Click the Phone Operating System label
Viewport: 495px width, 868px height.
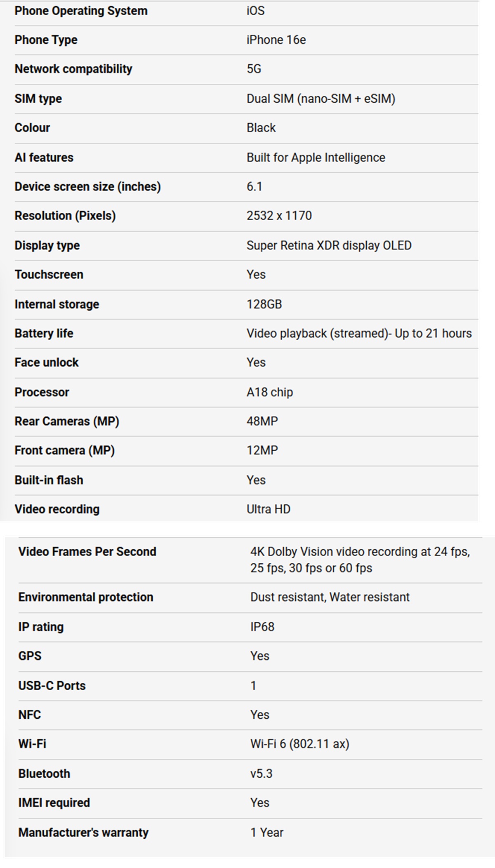point(81,11)
